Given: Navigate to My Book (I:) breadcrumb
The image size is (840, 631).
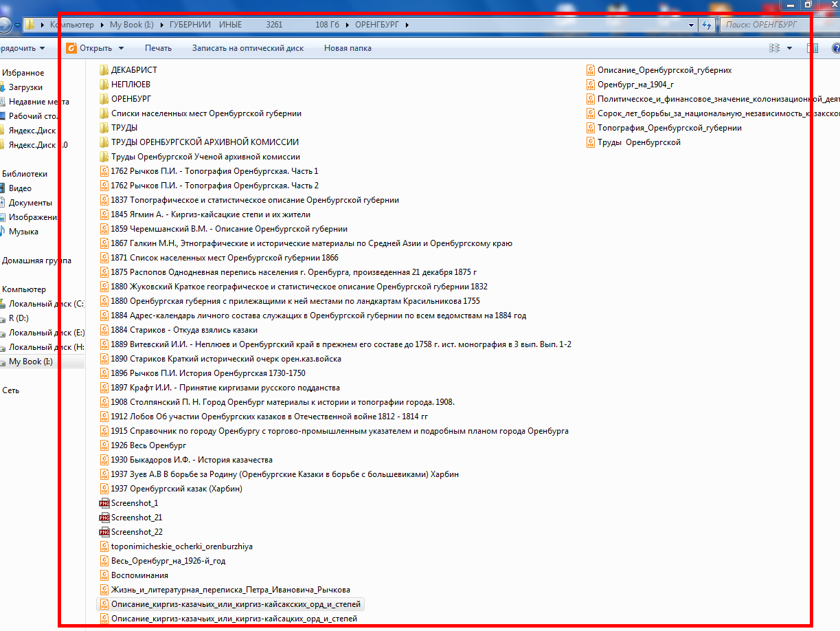Looking at the screenshot, I should (x=131, y=25).
